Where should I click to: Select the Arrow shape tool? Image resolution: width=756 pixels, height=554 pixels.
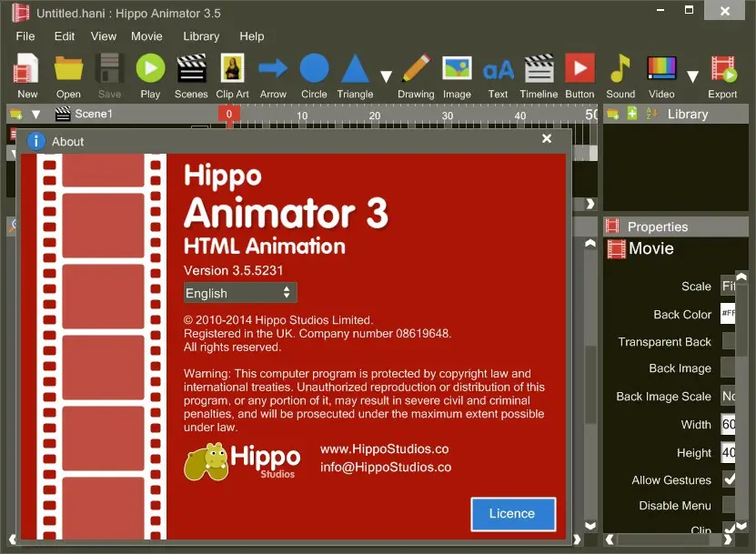tap(273, 76)
